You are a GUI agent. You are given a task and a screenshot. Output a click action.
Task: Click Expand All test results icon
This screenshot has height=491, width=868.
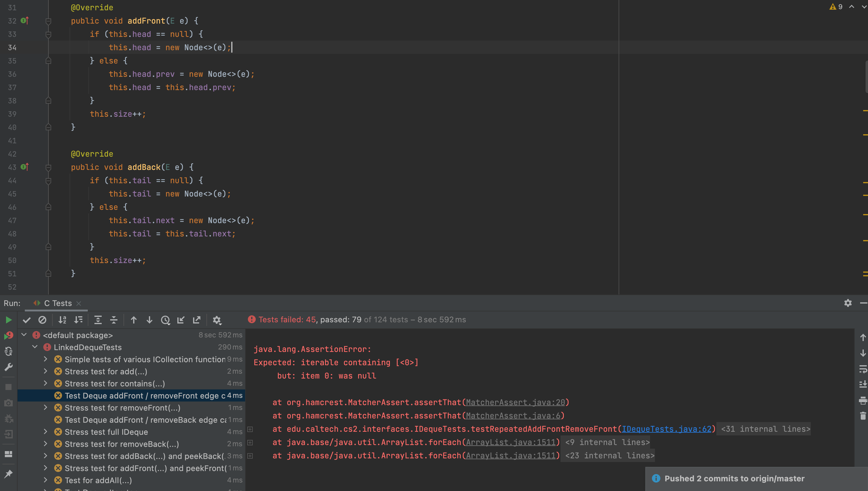point(98,320)
